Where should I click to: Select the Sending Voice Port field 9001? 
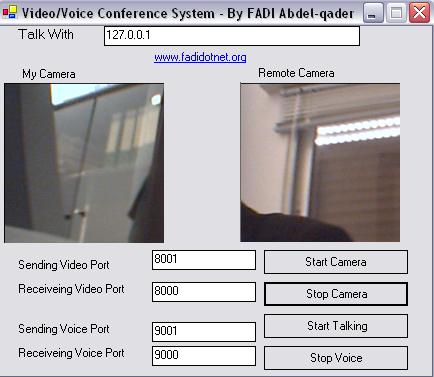click(x=204, y=332)
